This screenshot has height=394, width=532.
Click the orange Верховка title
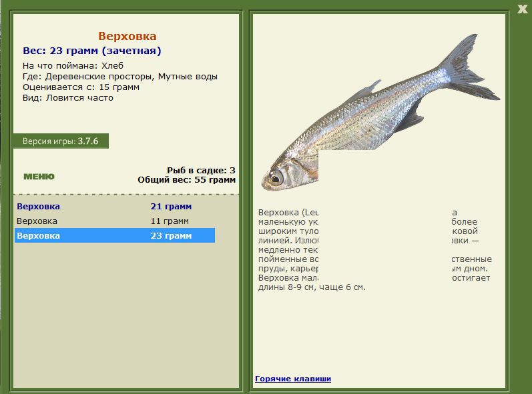tap(127, 36)
